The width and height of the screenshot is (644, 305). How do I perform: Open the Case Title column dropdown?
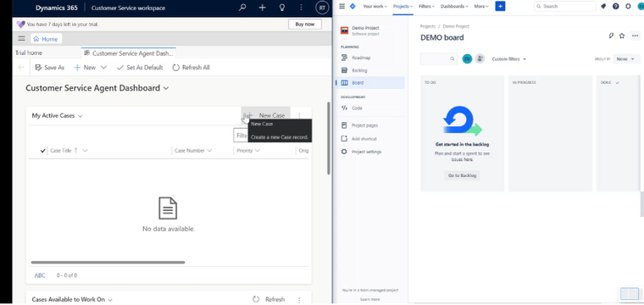(x=85, y=151)
